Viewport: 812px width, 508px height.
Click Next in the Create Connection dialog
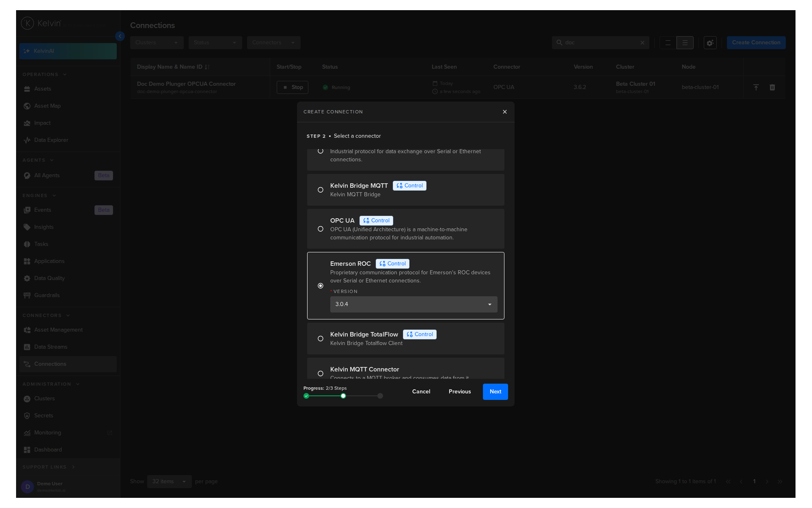(495, 392)
